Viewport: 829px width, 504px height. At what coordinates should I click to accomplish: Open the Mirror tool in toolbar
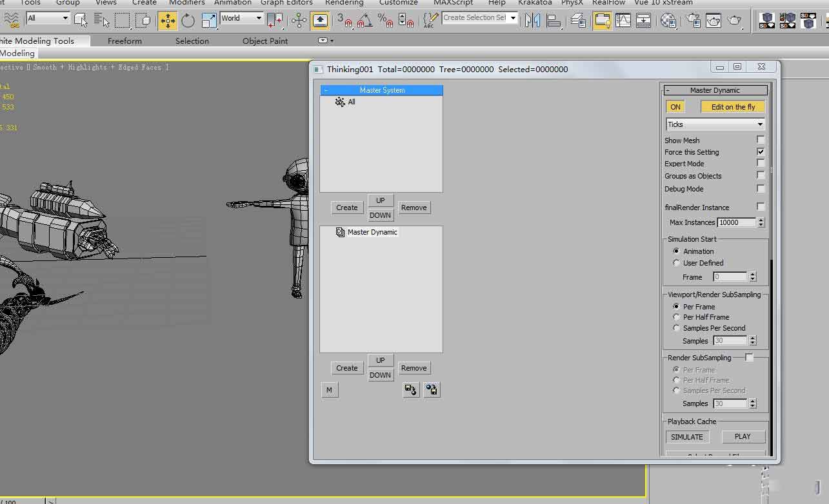(x=532, y=21)
